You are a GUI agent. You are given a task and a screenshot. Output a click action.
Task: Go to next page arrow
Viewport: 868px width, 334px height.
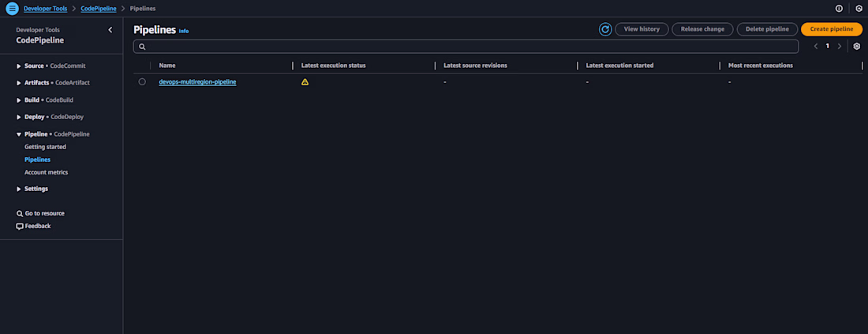840,46
